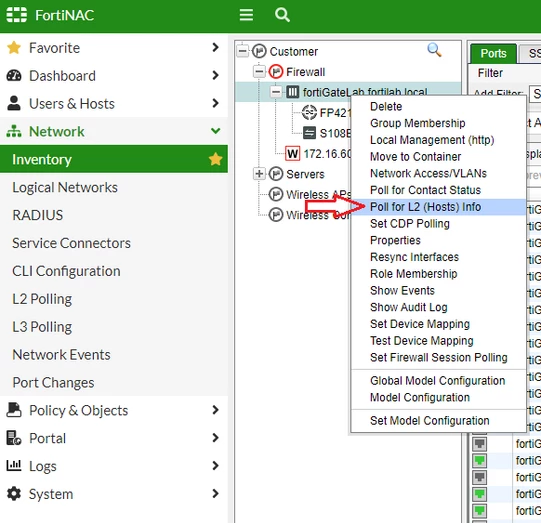Expand the Users & Hosts chevron
541x523 pixels.
point(216,103)
